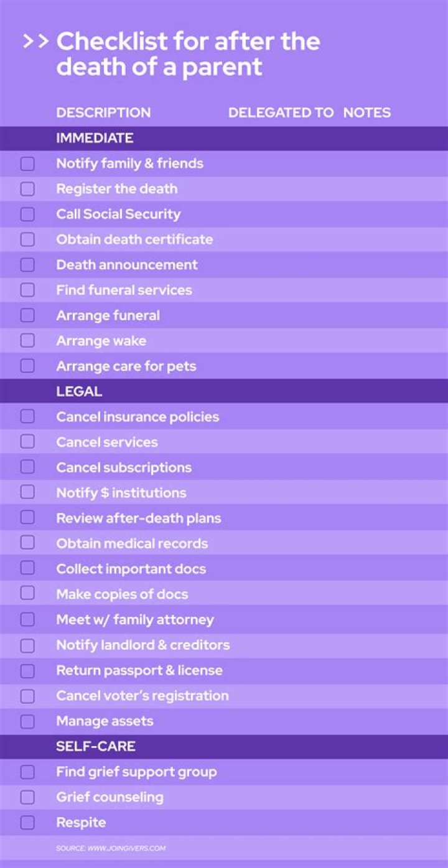
Task: Mark Cancel insurance policies complete
Action: point(27,417)
